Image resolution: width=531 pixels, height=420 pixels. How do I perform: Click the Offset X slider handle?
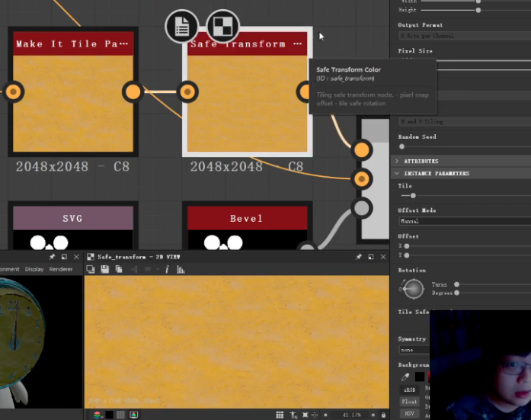[x=407, y=246]
